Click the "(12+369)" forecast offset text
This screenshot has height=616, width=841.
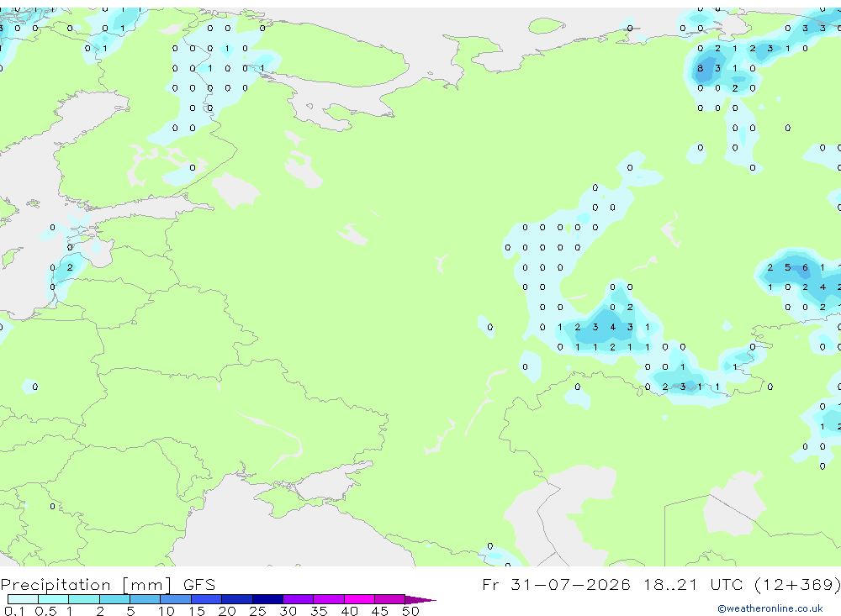[797, 584]
